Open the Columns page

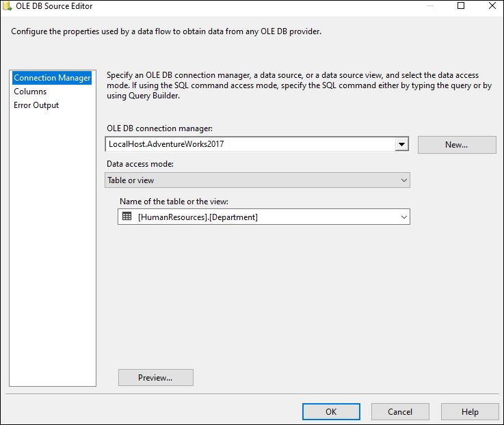[30, 92]
